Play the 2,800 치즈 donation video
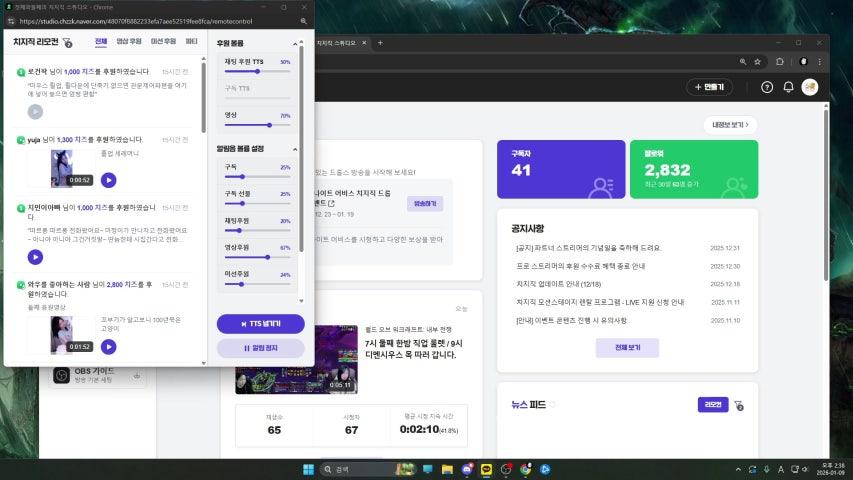The height and width of the screenshot is (480, 853). pos(108,347)
